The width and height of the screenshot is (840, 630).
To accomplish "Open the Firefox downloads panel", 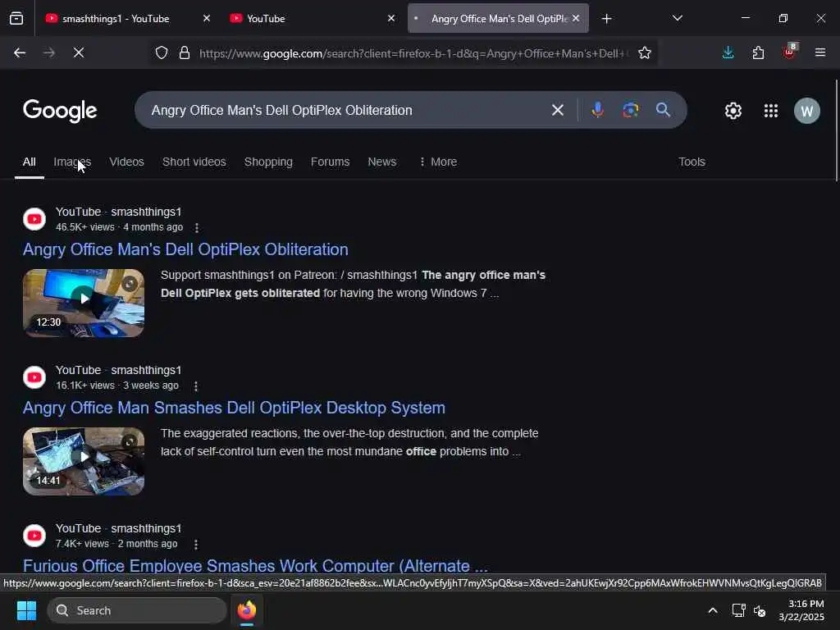I will 728,52.
